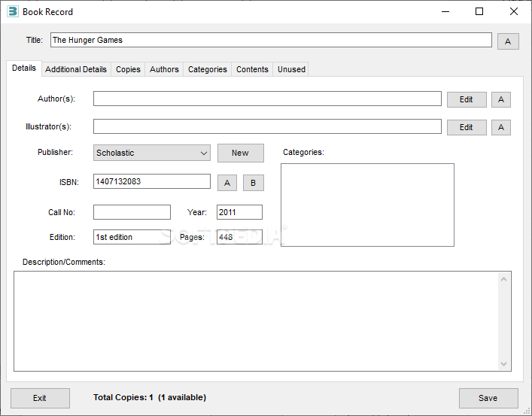Viewport: 532px width, 416px height.
Task: Click the empty Call No field
Action: 132,212
